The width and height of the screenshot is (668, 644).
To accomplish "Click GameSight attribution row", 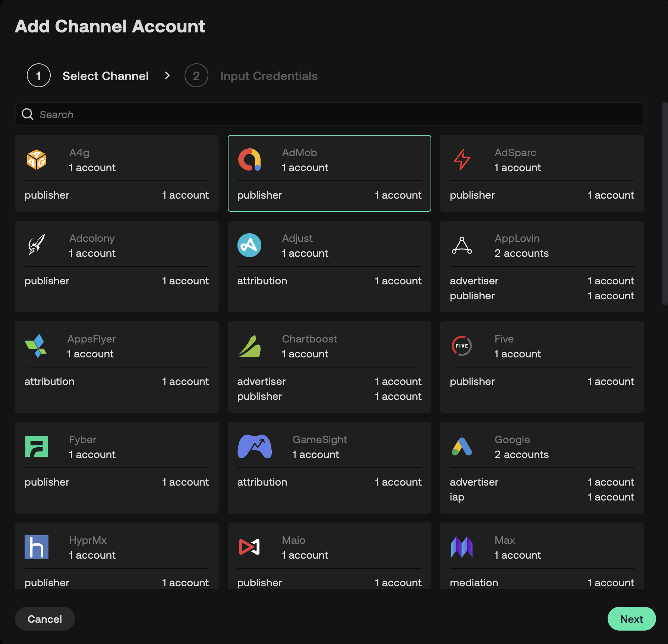I will (330, 482).
